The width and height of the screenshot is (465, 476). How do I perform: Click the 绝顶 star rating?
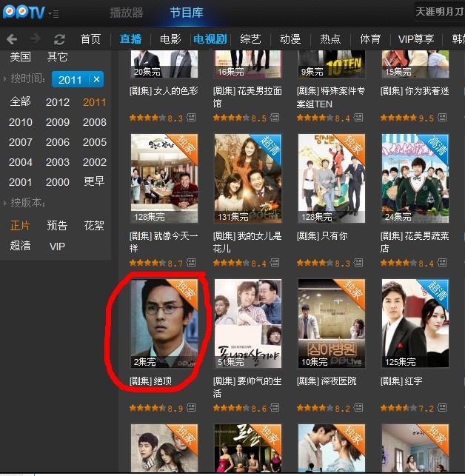click(x=147, y=408)
